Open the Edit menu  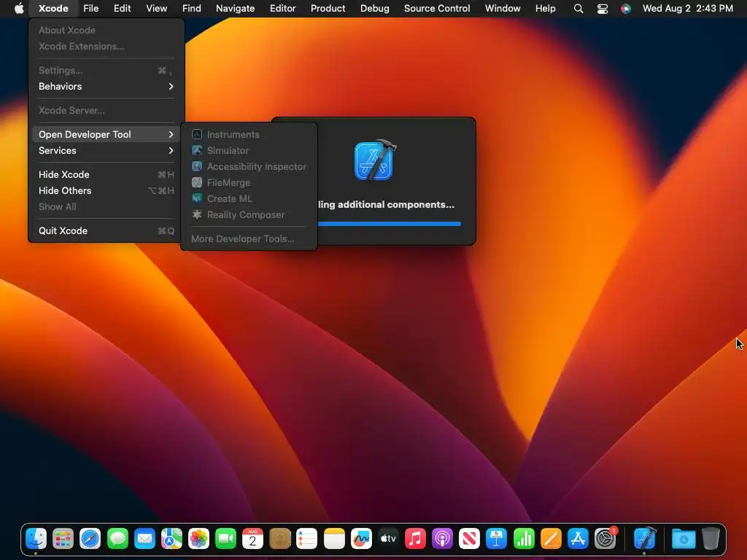tap(122, 9)
